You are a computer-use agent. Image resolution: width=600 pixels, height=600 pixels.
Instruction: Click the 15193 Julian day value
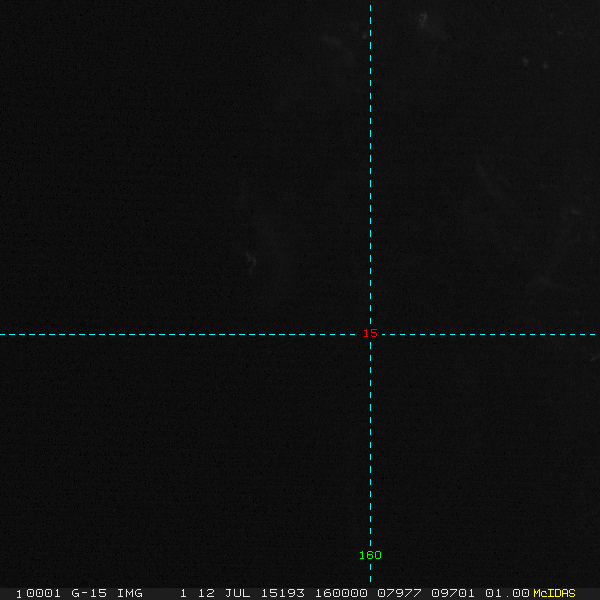click(x=281, y=593)
